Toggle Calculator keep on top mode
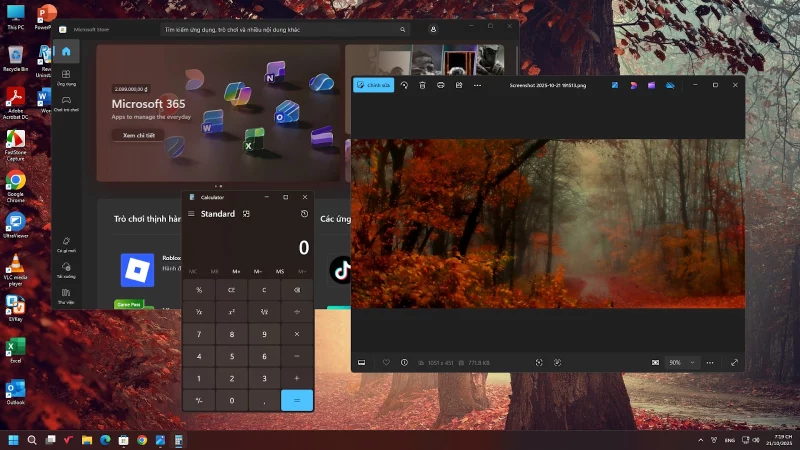 246,214
